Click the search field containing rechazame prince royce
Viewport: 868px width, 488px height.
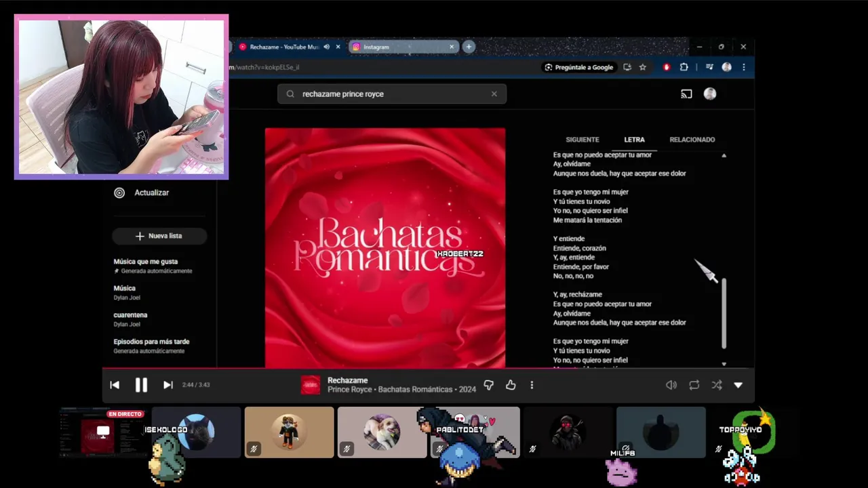(392, 94)
